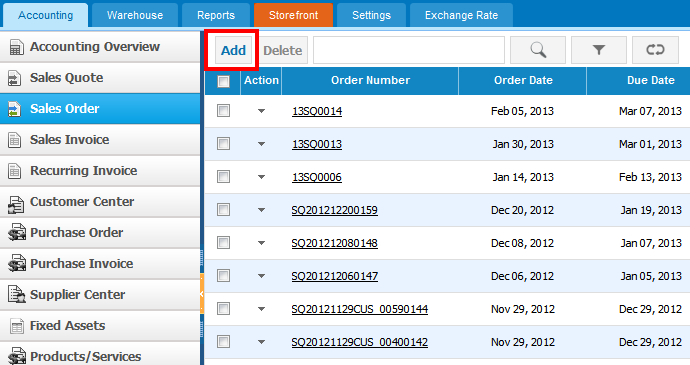Select Customer Center in sidebar
Screen dimensions: 690x365
click(x=100, y=202)
